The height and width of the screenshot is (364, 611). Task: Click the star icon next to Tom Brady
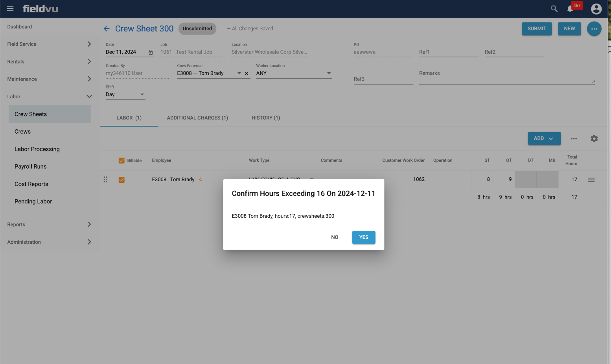pyautogui.click(x=201, y=180)
